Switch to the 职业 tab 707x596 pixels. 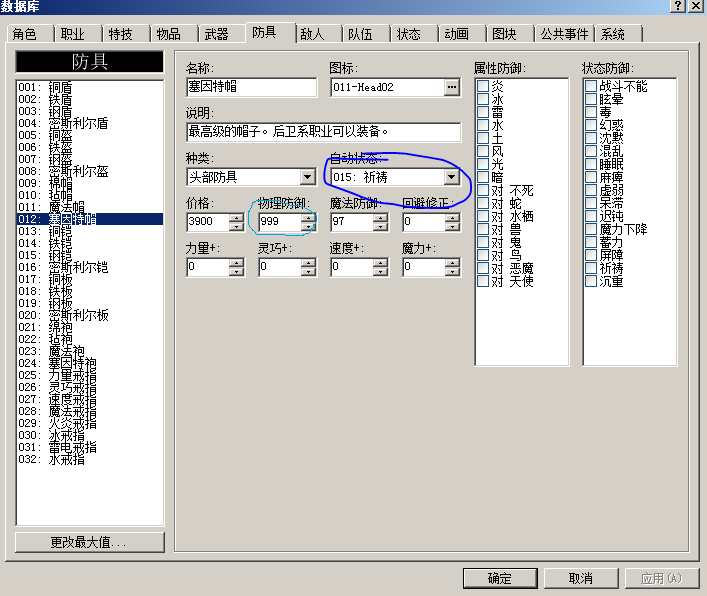pos(78,34)
